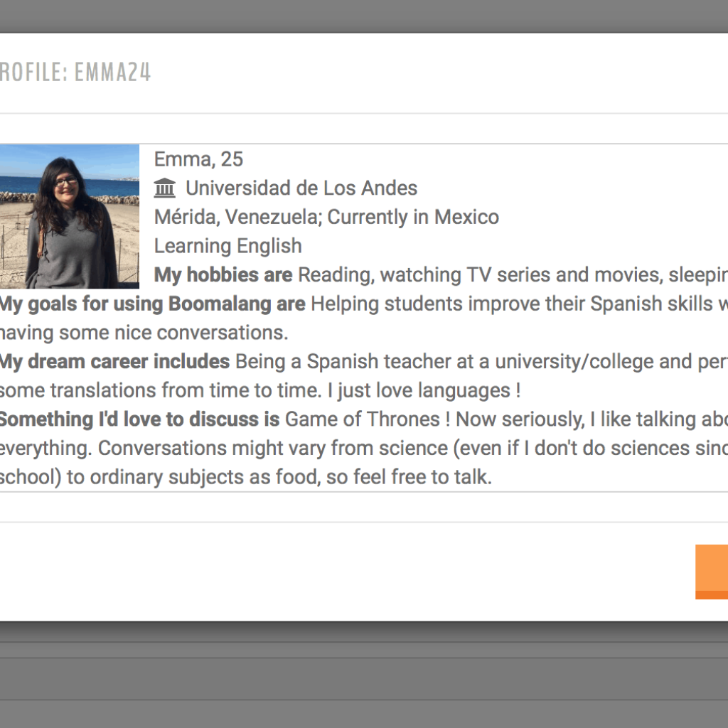Click 'Mérida, Venezuela; Currently in Mexico' line
This screenshot has height=728, width=728.
click(x=326, y=218)
